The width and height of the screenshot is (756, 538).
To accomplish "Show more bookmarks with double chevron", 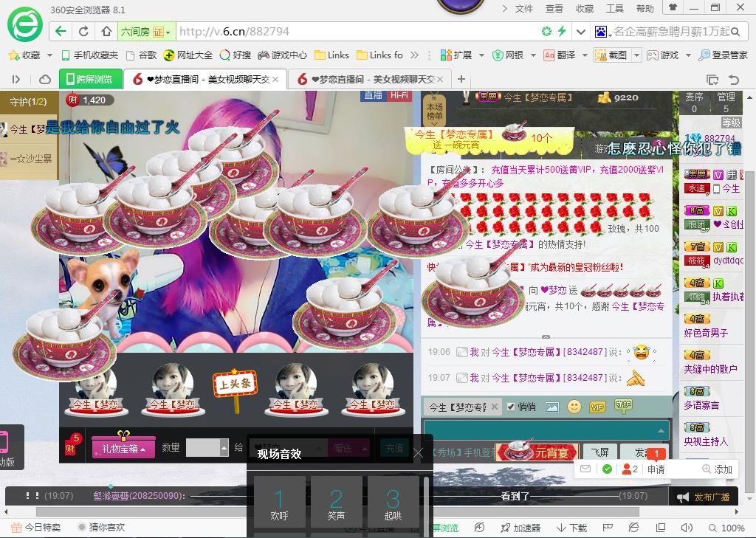I will coord(414,55).
